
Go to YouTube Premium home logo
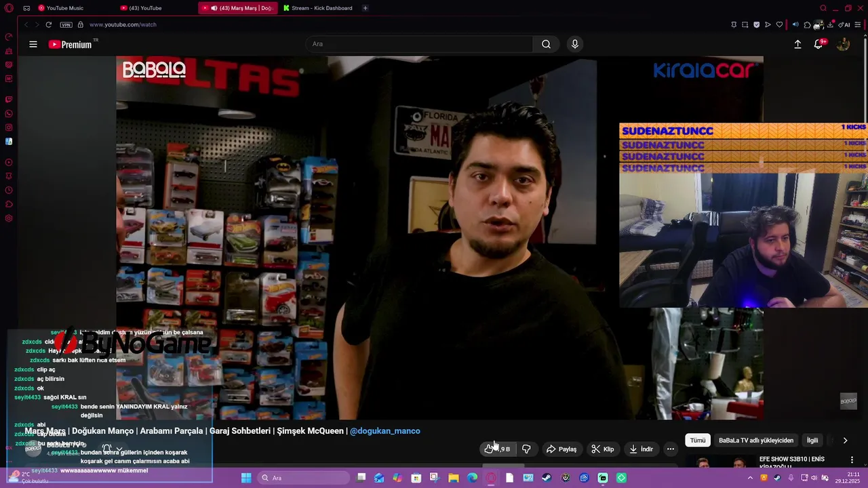click(x=70, y=45)
